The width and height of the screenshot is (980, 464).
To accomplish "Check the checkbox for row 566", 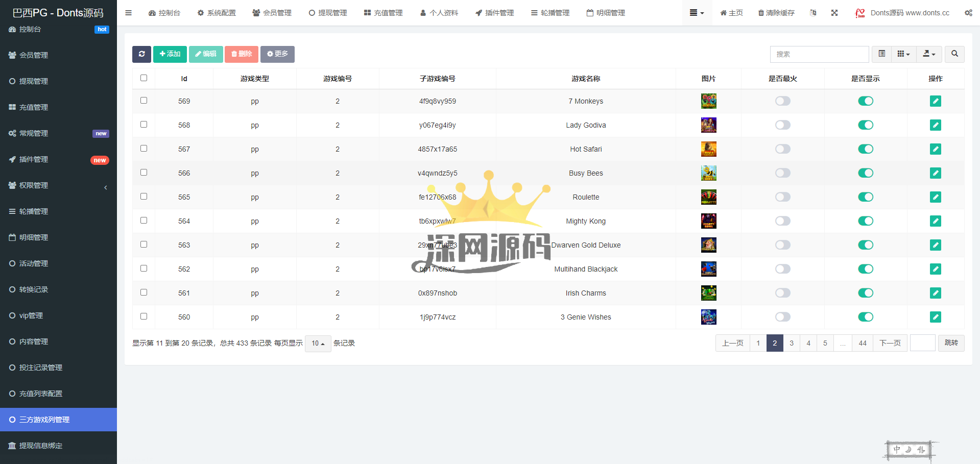I will pos(144,173).
